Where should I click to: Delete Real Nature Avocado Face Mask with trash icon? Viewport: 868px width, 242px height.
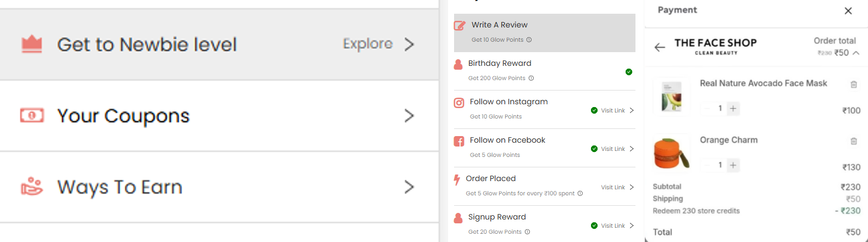[x=854, y=84]
